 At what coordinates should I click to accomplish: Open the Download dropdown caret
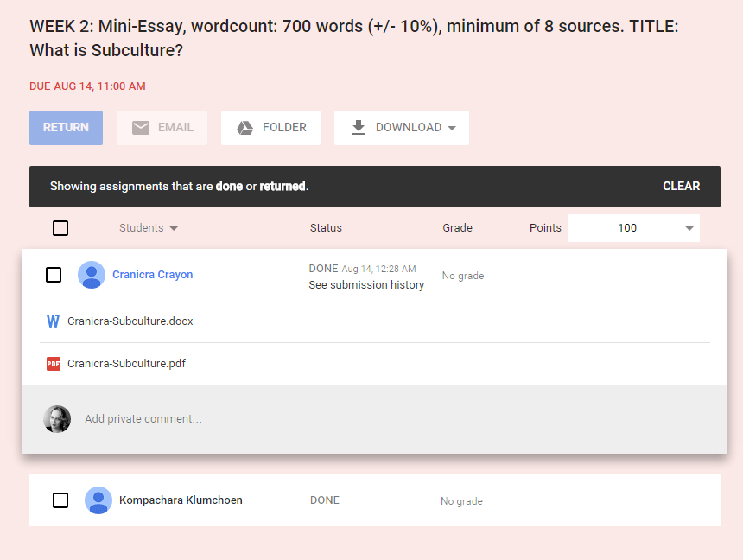coord(452,128)
